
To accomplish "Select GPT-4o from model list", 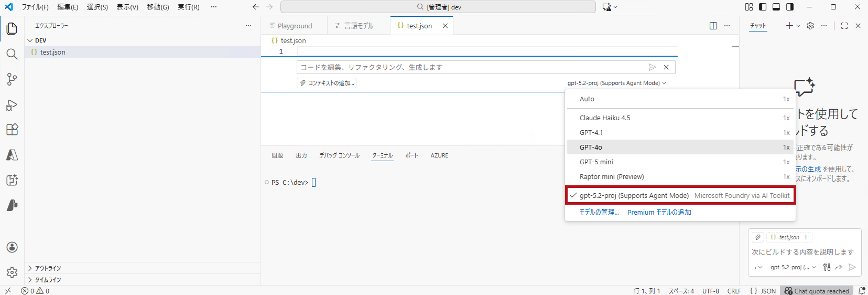I will pos(680,147).
